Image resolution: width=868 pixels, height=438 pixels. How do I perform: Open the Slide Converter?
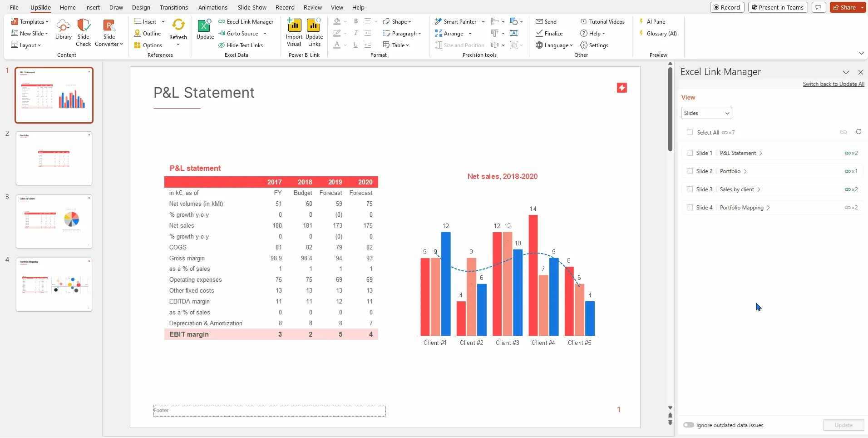click(x=109, y=33)
